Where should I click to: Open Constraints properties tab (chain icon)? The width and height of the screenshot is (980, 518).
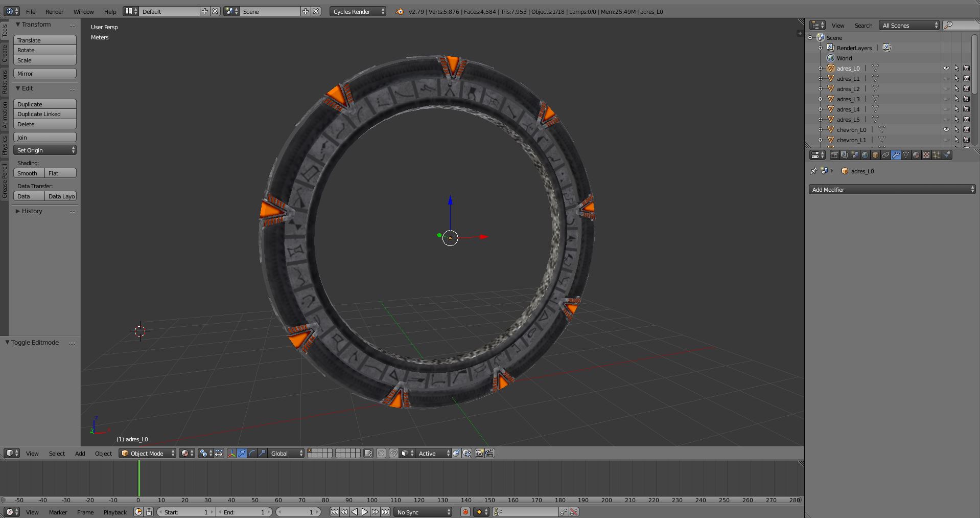(x=885, y=155)
